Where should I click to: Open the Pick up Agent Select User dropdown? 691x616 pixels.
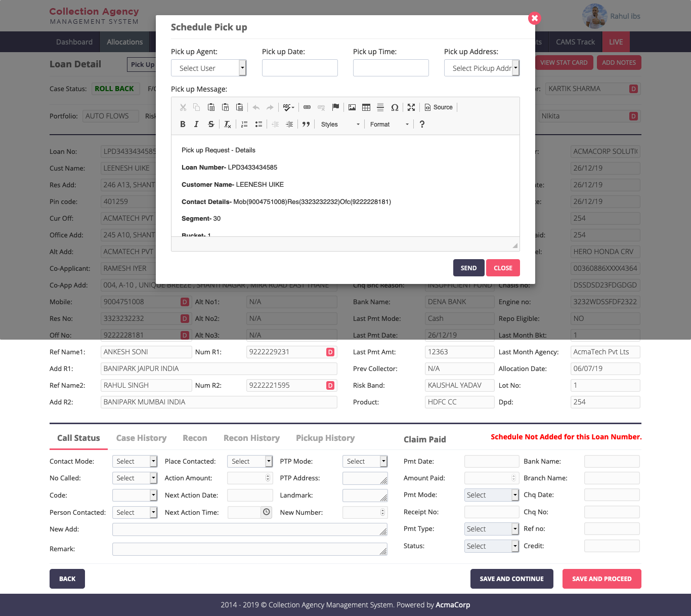tap(208, 68)
